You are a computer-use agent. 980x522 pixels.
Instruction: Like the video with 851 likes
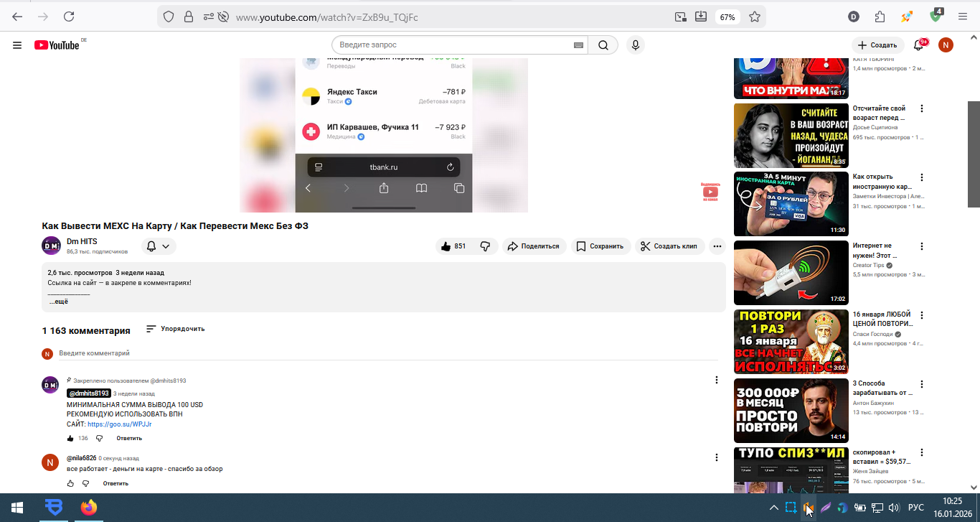[453, 246]
